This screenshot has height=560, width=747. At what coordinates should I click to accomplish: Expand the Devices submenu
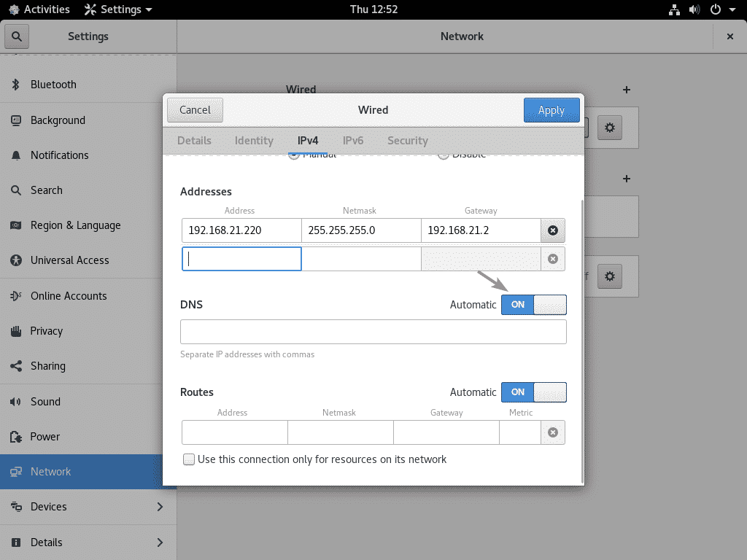coord(160,507)
